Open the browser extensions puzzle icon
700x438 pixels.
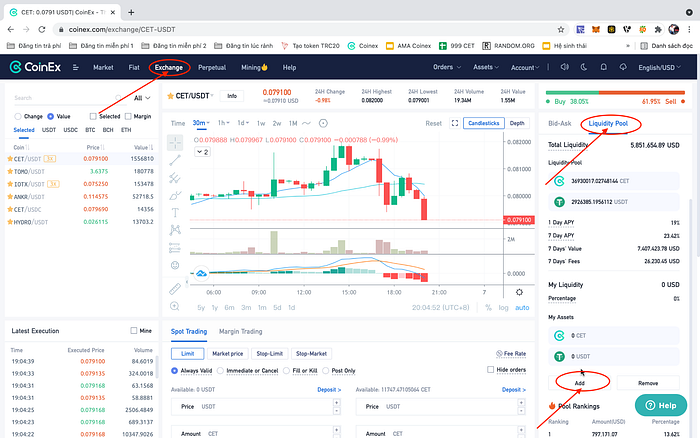coord(658,29)
